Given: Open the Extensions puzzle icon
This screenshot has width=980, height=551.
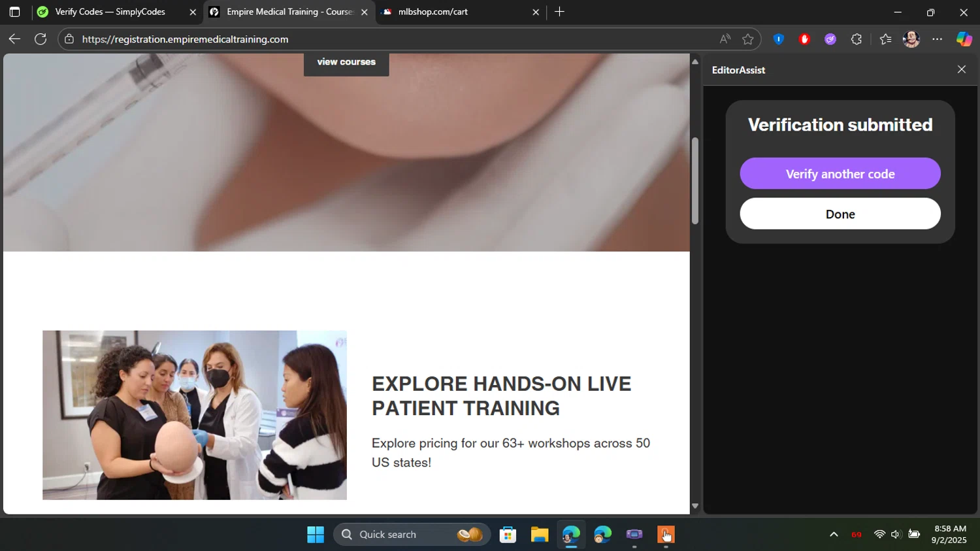Looking at the screenshot, I should 857,39.
